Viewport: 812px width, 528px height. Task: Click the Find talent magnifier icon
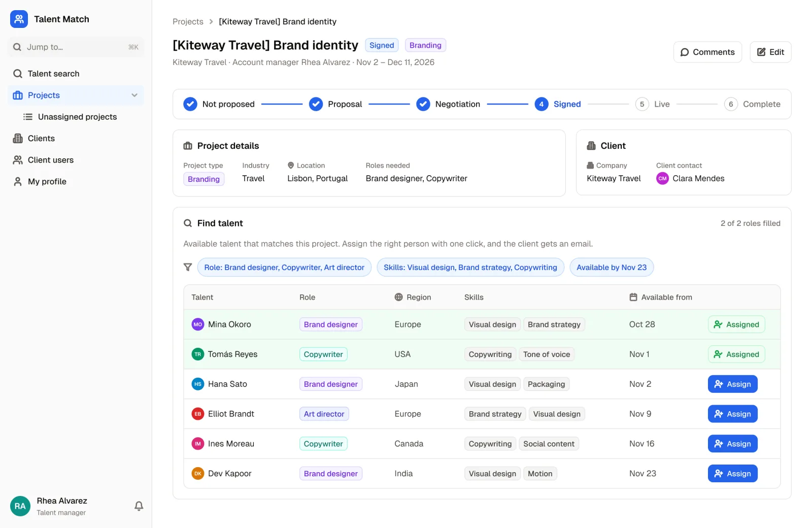[x=188, y=223]
